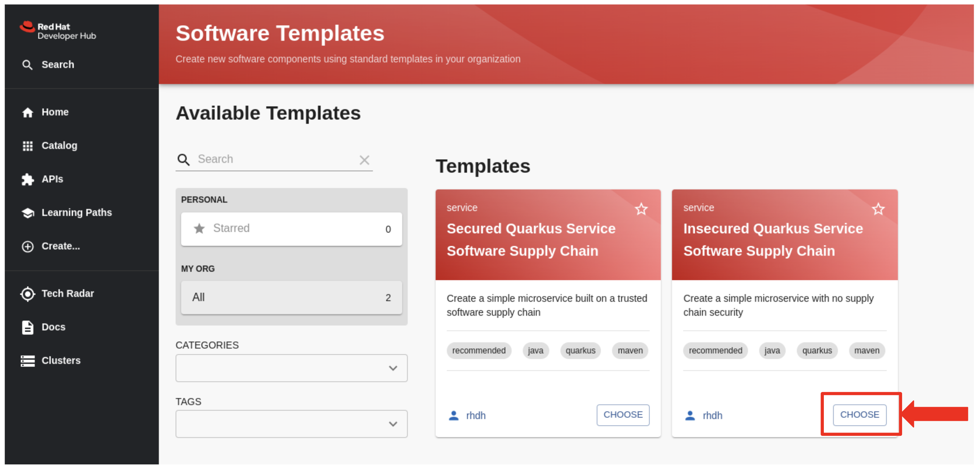This screenshot has width=980, height=473.
Task: Click the star icon in Starred filter
Action: [x=199, y=228]
